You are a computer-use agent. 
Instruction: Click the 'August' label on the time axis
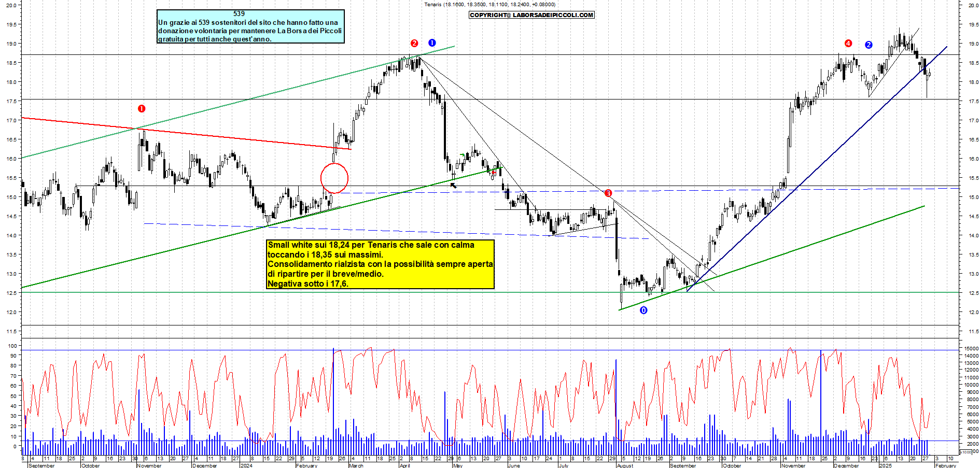coord(625,465)
